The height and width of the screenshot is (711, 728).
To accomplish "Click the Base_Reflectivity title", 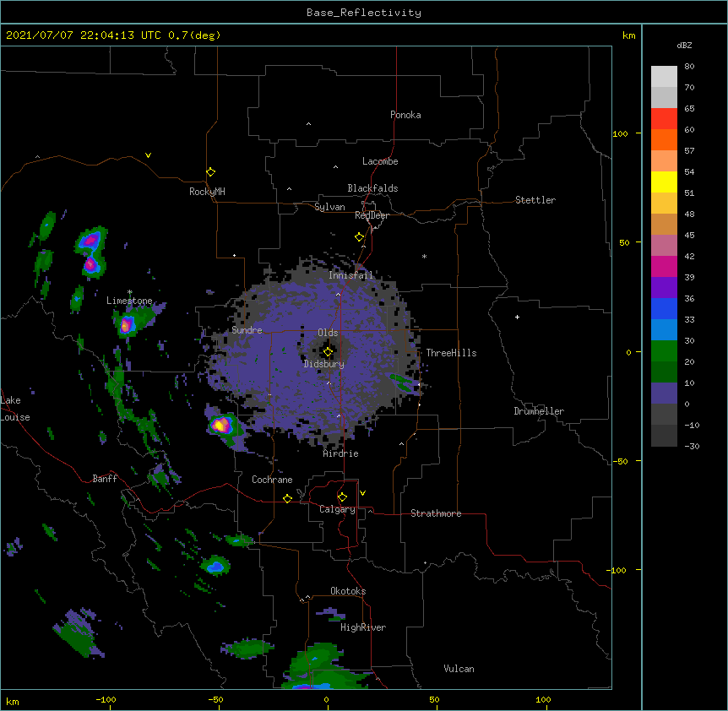I will (x=364, y=13).
